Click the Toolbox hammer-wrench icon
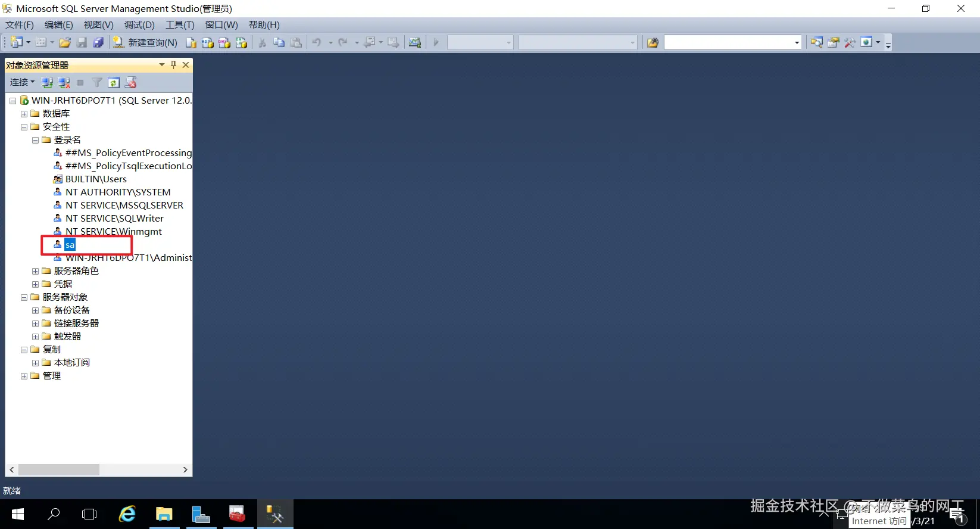The width and height of the screenshot is (980, 529). click(850, 42)
